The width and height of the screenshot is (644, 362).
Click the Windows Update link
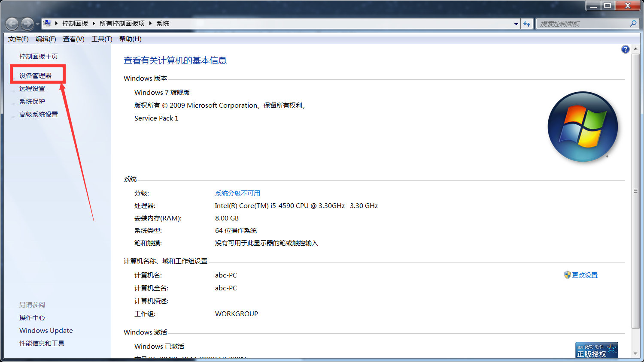pyautogui.click(x=46, y=331)
